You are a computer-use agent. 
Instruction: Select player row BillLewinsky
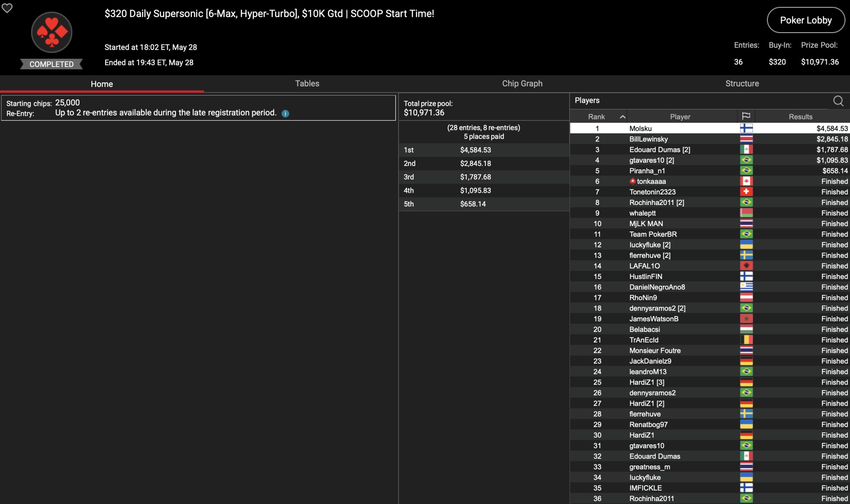point(648,139)
